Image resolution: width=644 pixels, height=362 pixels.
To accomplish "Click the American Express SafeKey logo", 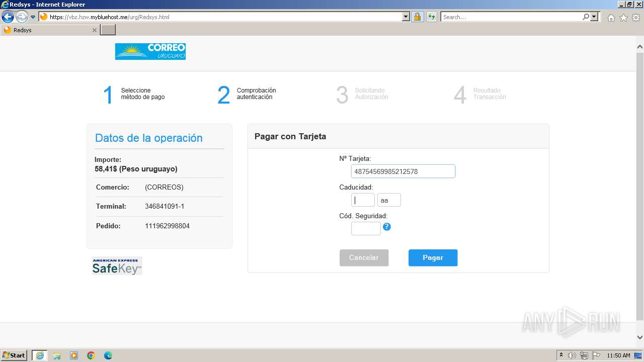I will click(x=117, y=265).
